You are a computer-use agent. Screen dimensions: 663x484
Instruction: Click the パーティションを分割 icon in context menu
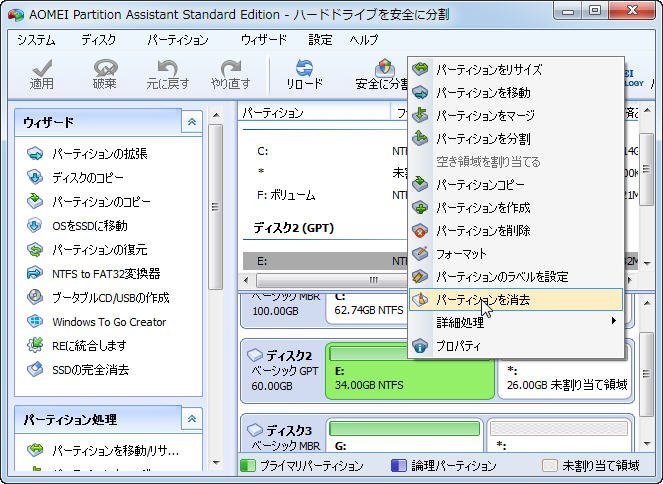point(420,138)
